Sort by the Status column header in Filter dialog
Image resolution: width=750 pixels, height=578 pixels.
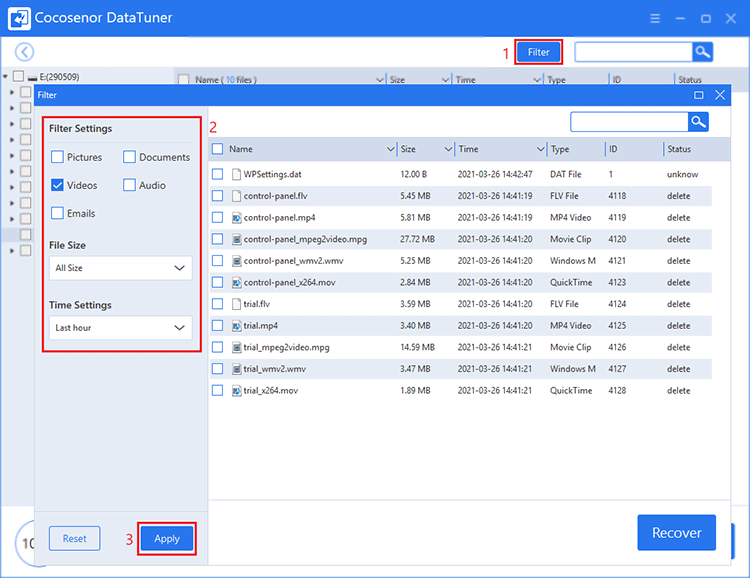click(x=679, y=149)
